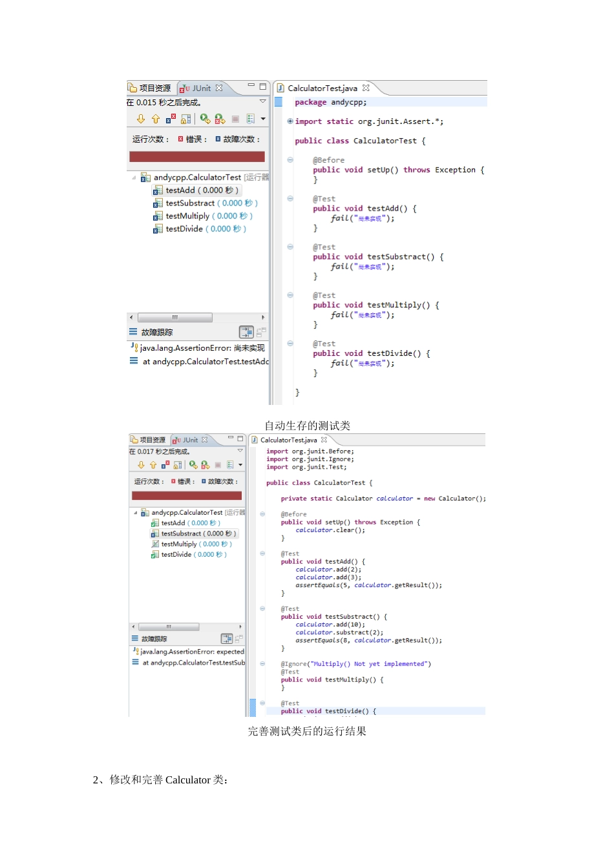This screenshot has height=868, width=614.
Task: Toggle Filter Stack Trace in lower 故障跟踪 header
Action: click(227, 639)
